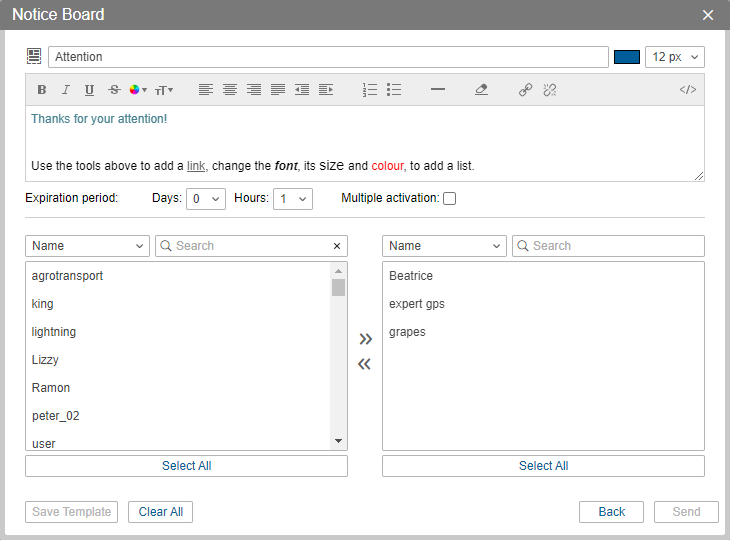Center align the message text
Screen dimensions: 730x540
(x=230, y=90)
